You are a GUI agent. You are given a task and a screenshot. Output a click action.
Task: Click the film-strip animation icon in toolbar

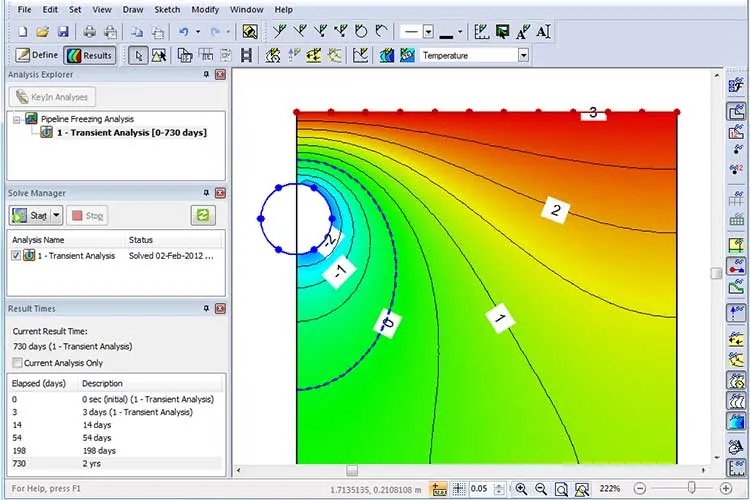point(246,56)
